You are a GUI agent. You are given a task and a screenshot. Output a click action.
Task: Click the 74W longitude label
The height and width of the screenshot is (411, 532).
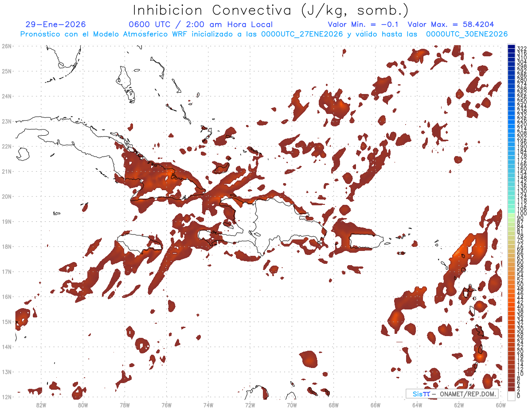coord(208,405)
